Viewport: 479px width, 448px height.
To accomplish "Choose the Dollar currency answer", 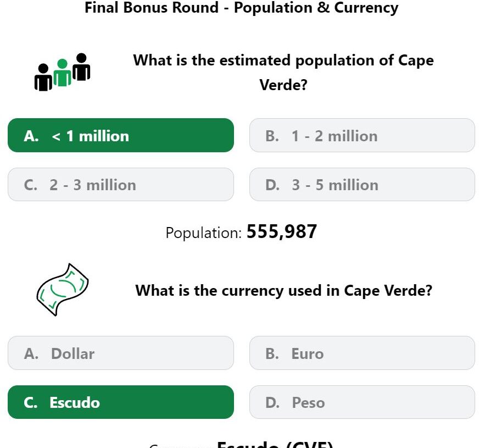I will (121, 353).
